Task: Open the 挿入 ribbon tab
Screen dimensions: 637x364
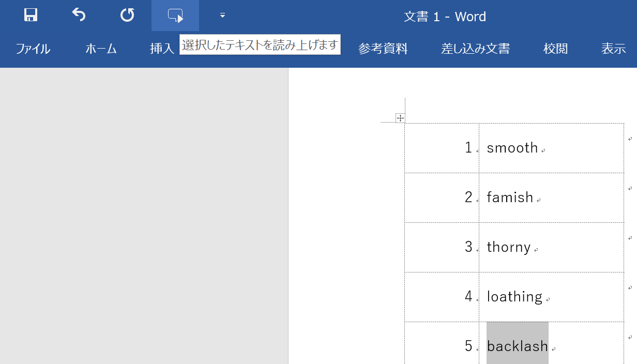Action: click(162, 49)
